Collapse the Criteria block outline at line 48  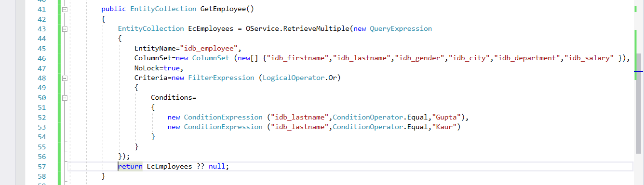65,78
